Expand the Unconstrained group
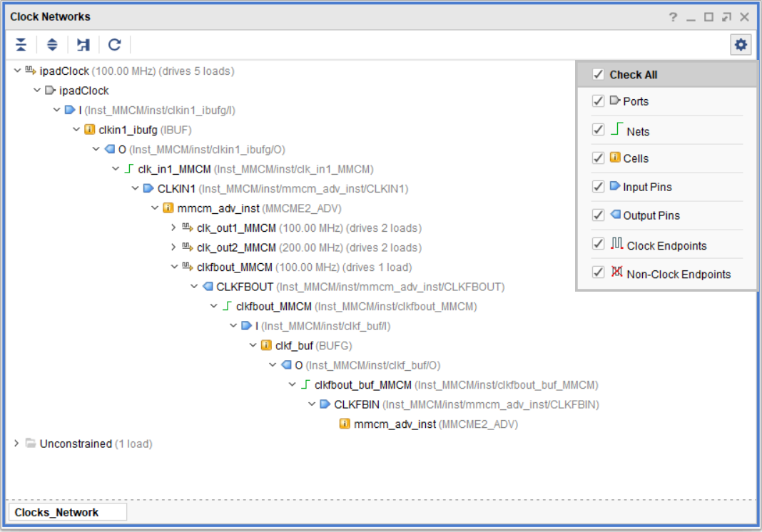This screenshot has width=762, height=532. coord(17,444)
